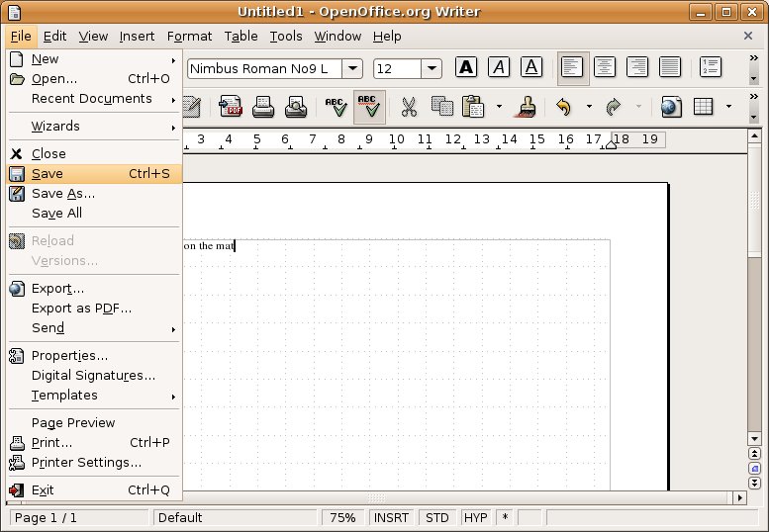Open the Paste options dropdown arrow
The image size is (769, 532).
pos(499,107)
